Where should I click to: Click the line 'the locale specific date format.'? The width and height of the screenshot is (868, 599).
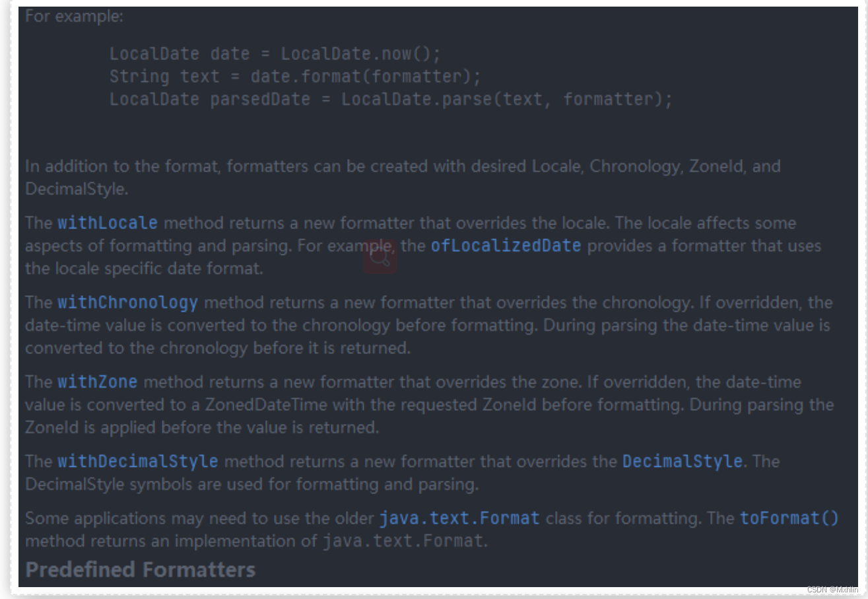[x=144, y=269]
